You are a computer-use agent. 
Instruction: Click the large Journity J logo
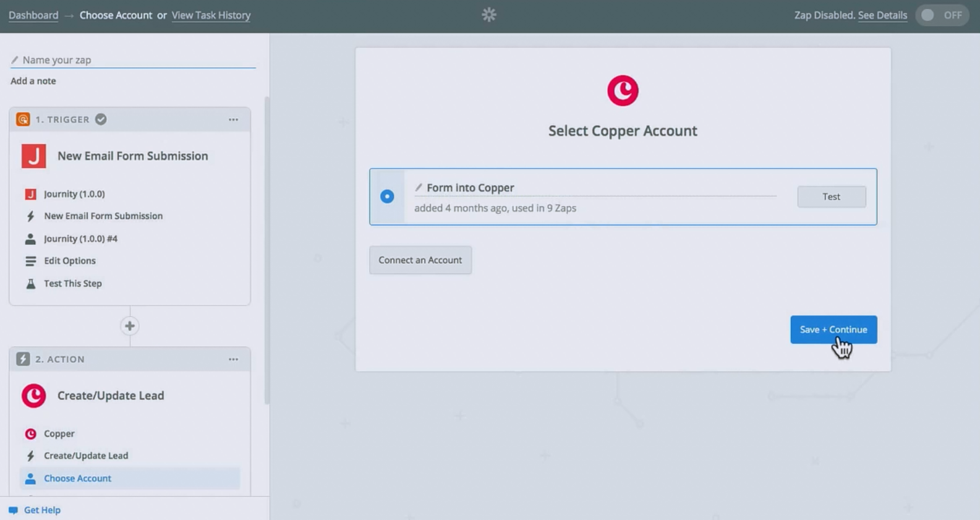[34, 156]
